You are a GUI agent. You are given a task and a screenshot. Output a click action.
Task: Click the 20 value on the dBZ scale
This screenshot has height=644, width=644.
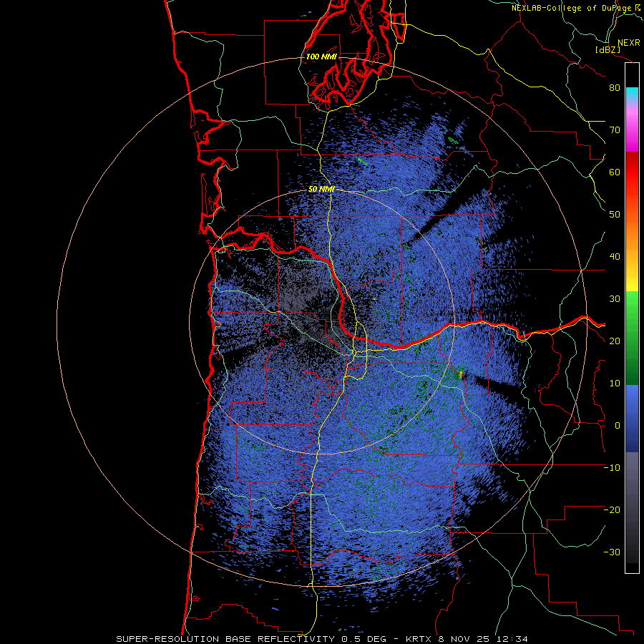pos(615,341)
